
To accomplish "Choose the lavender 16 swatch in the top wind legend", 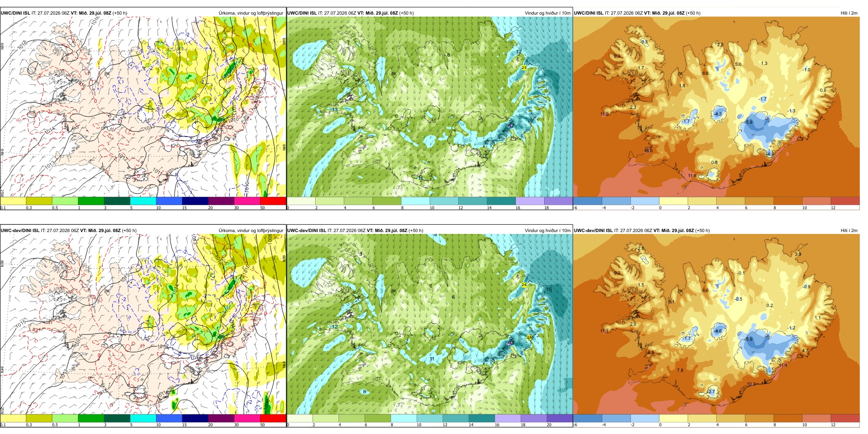I will click(x=530, y=201).
